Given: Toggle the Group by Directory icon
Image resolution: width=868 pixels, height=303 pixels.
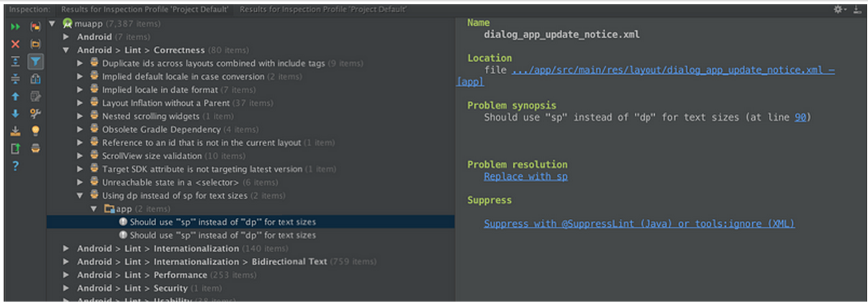Looking at the screenshot, I should (35, 44).
